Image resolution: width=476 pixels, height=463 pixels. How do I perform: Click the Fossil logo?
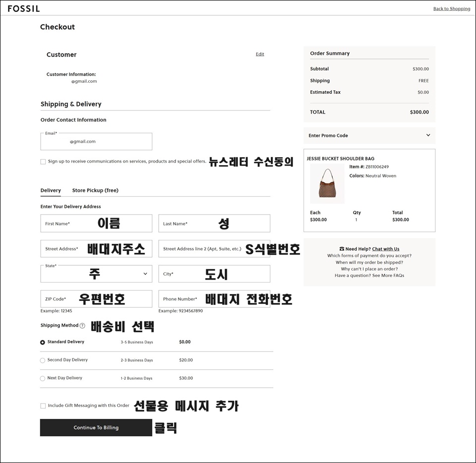[24, 8]
